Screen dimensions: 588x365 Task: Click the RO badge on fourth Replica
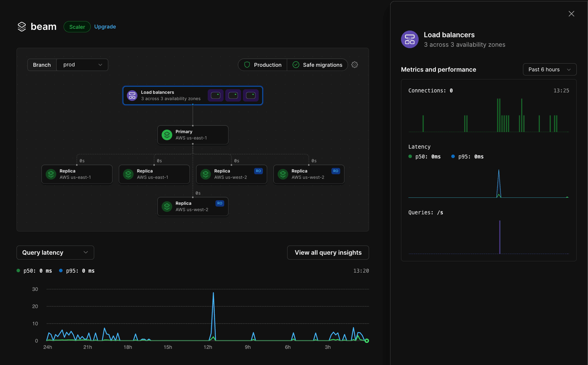pyautogui.click(x=336, y=171)
